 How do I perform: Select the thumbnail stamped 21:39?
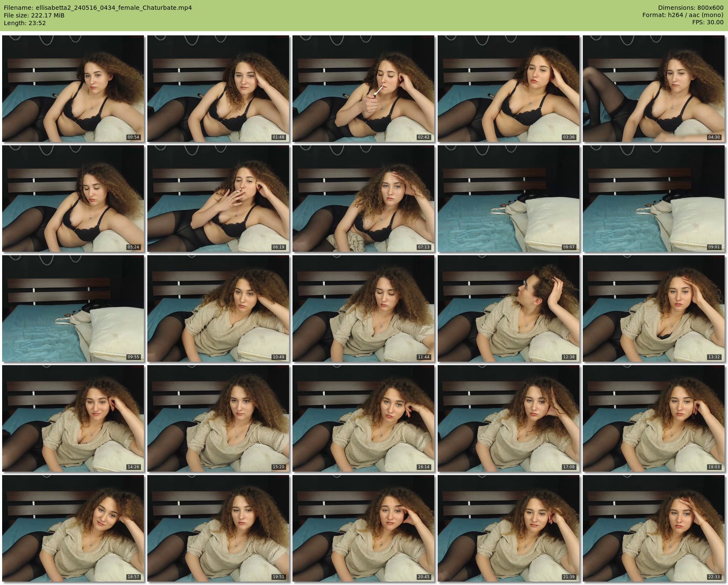(508, 528)
